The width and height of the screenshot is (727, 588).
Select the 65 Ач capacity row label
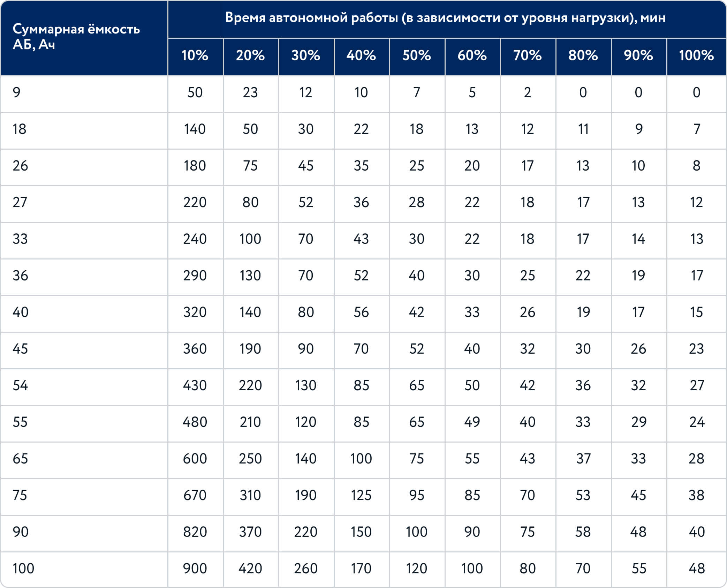[x=20, y=459]
